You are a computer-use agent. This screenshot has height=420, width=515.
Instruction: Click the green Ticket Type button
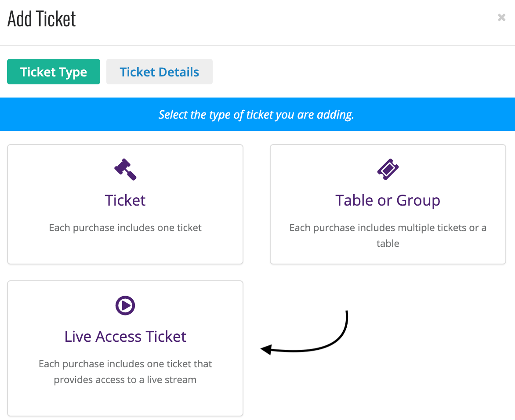(53, 72)
